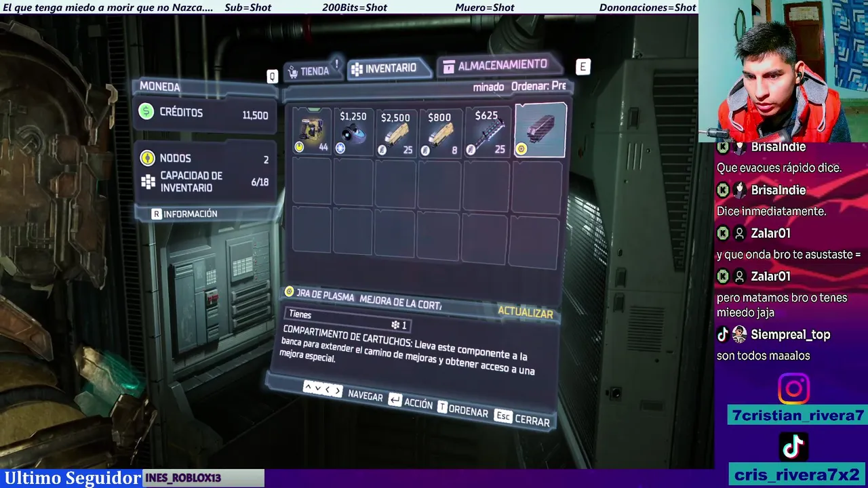The width and height of the screenshot is (868, 488).
Task: Open the Ordenar sort option in header
Action: (x=539, y=86)
